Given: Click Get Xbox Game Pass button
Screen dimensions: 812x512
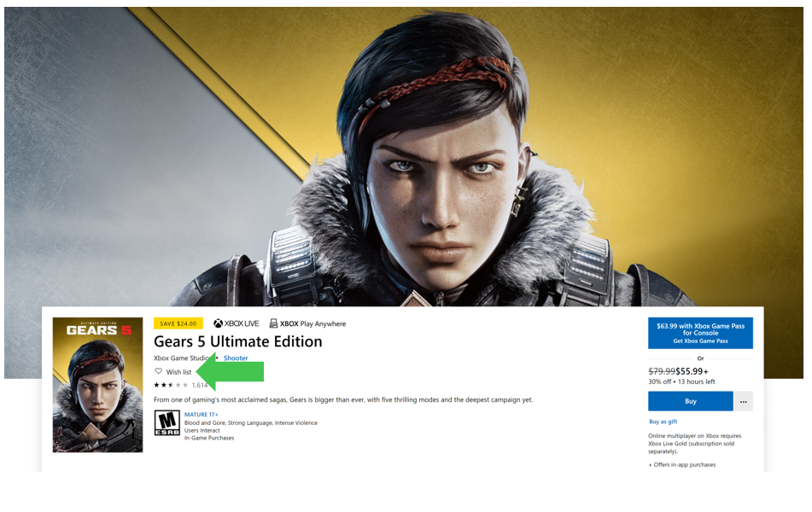Looking at the screenshot, I should tap(700, 333).
